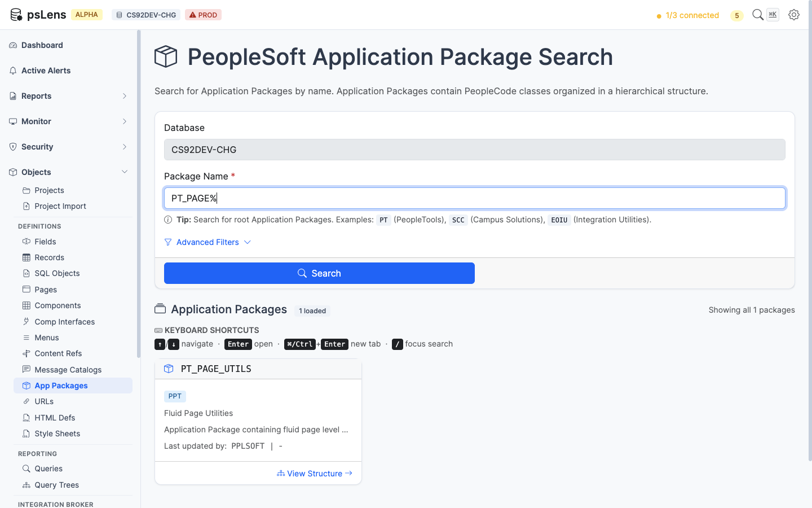The width and height of the screenshot is (812, 508).
Task: Click the PROD warning triangle badge
Action: (x=203, y=15)
